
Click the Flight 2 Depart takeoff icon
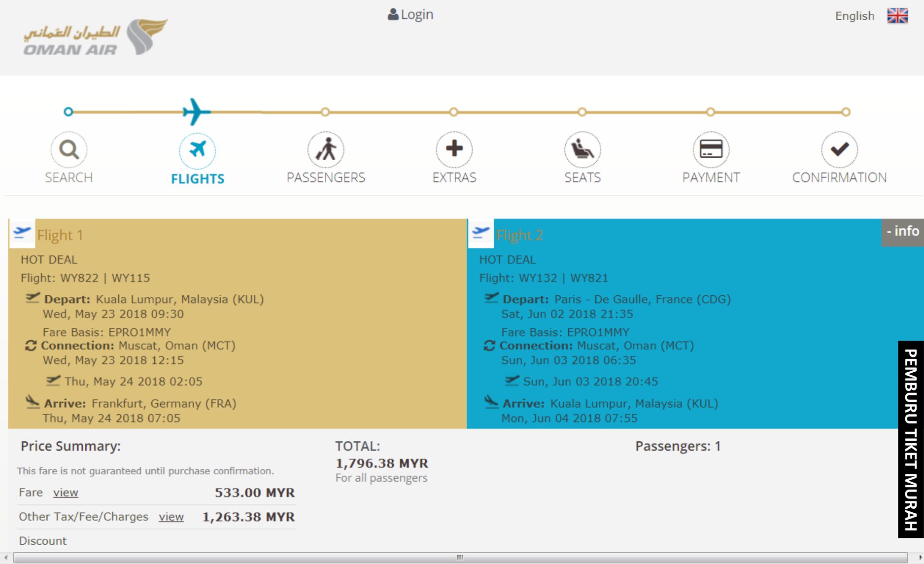point(491,298)
